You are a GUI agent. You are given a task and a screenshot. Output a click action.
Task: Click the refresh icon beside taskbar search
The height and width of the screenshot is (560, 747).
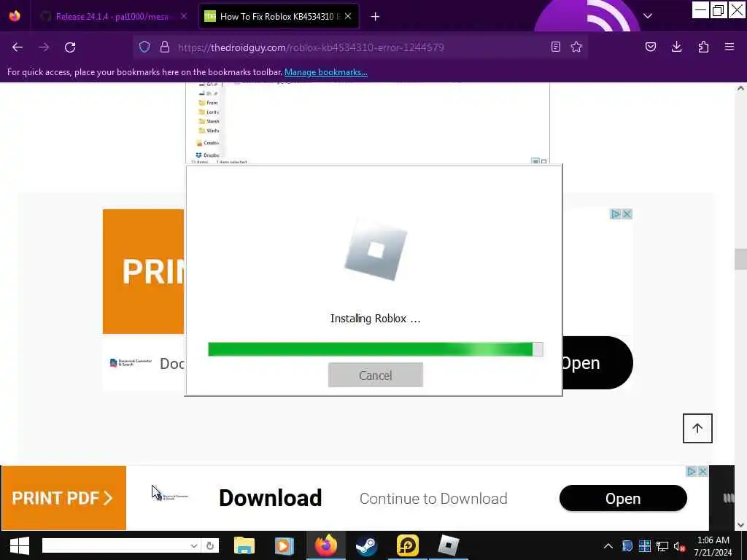(210, 545)
